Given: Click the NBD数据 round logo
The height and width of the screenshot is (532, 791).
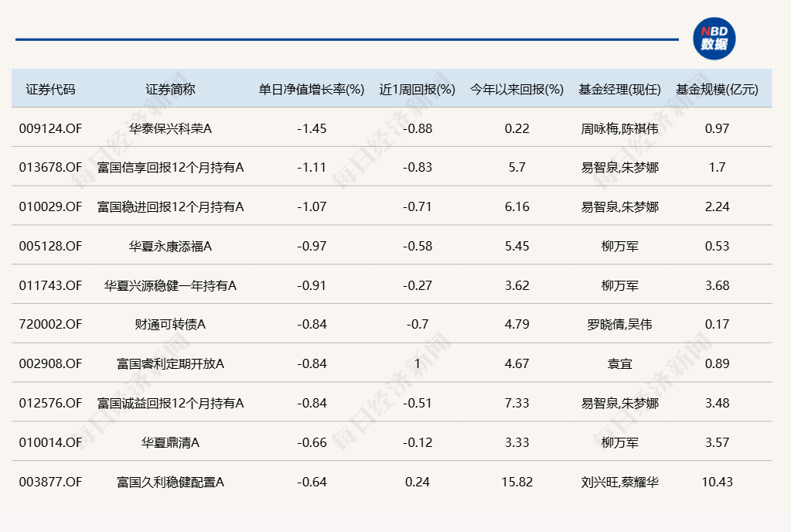Looking at the screenshot, I should coord(714,39).
